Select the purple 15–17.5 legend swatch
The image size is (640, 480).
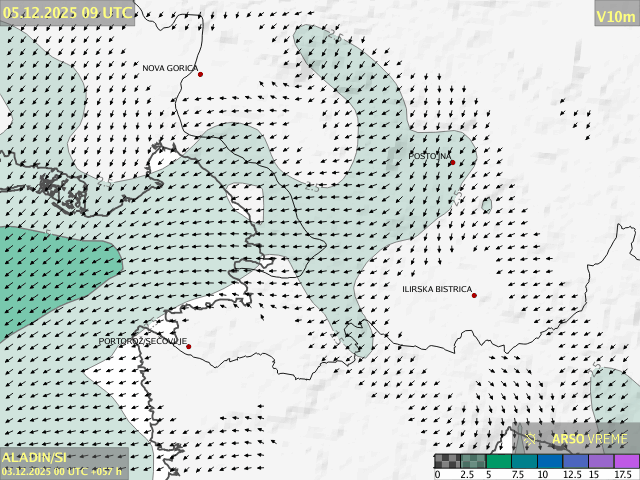[601, 461]
